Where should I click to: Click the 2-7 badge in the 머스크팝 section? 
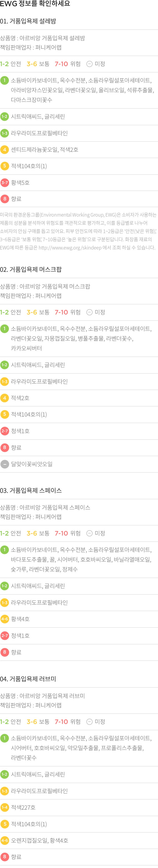pyautogui.click(x=4, y=431)
